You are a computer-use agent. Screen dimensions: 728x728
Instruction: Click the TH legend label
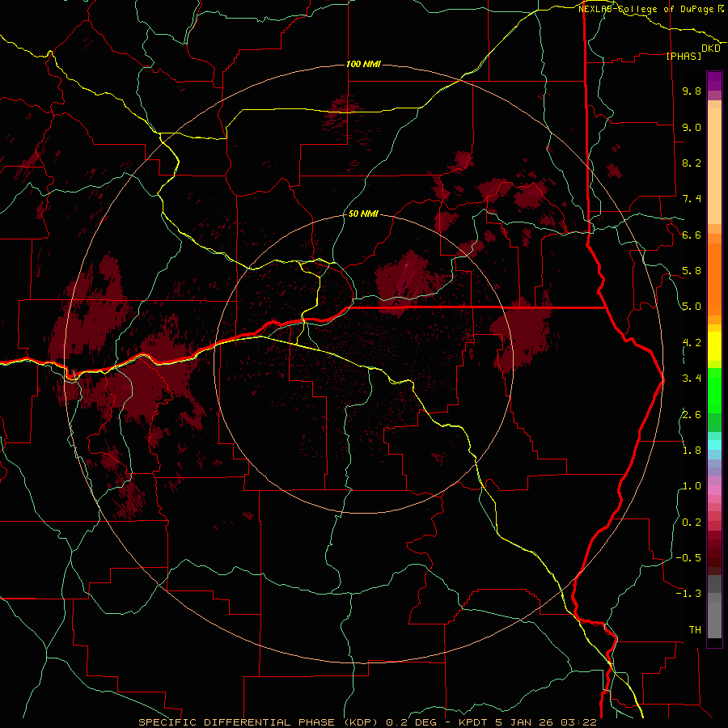695,630
